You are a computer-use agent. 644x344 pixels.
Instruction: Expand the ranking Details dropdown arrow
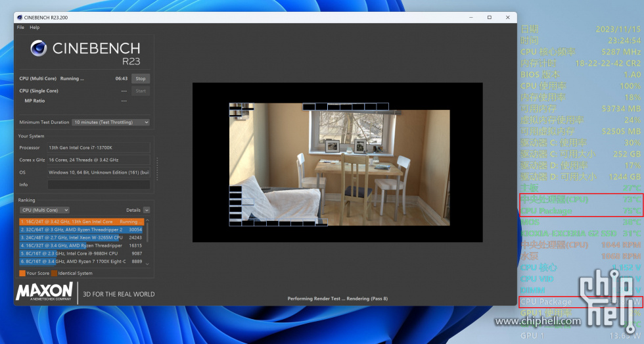pos(147,210)
